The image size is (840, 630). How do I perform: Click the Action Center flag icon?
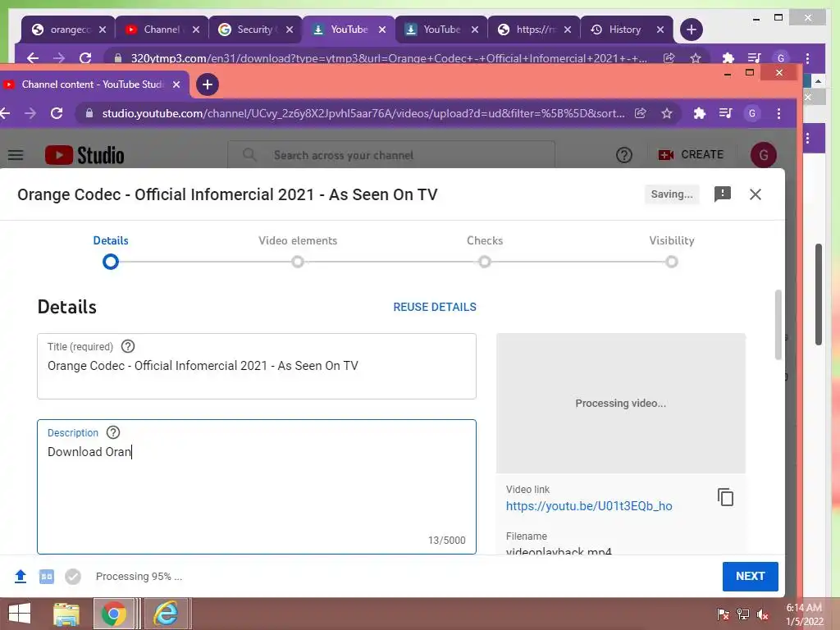tap(723, 614)
